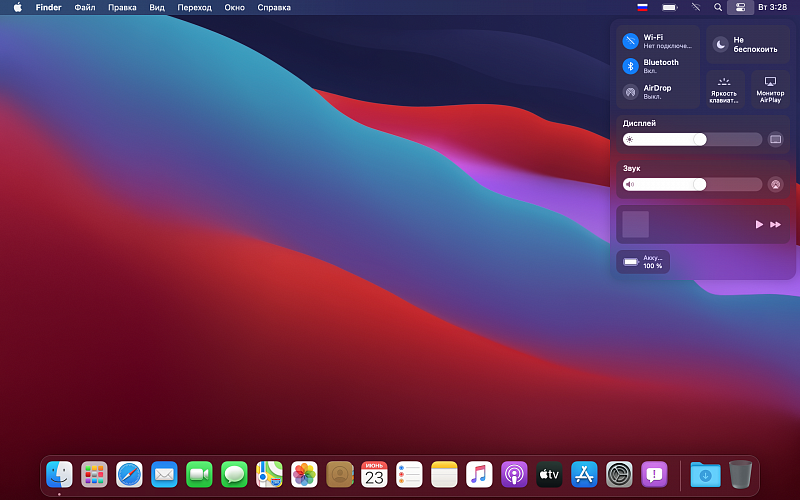Turn off Bluetooth in Control Center
Screen dimensions: 800x500
[631, 66]
